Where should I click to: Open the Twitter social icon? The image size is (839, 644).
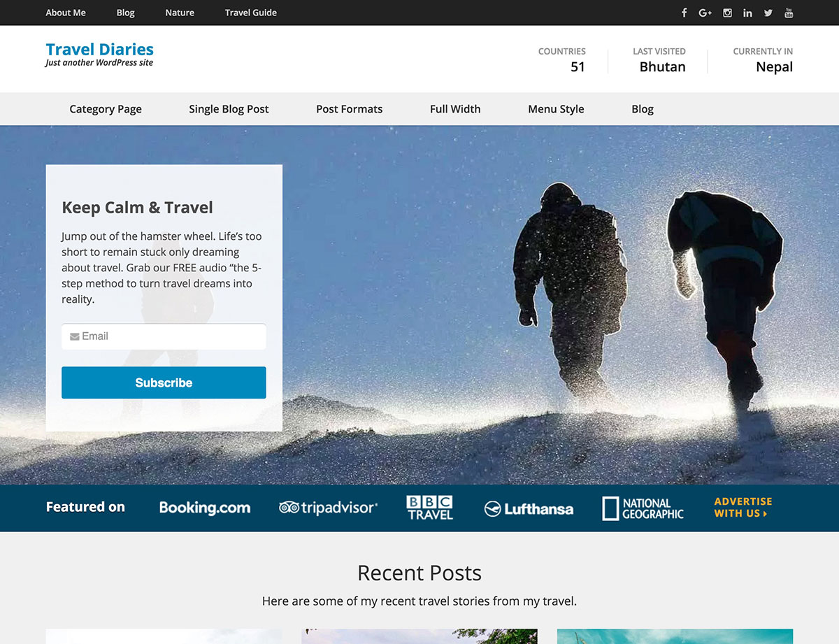click(768, 13)
